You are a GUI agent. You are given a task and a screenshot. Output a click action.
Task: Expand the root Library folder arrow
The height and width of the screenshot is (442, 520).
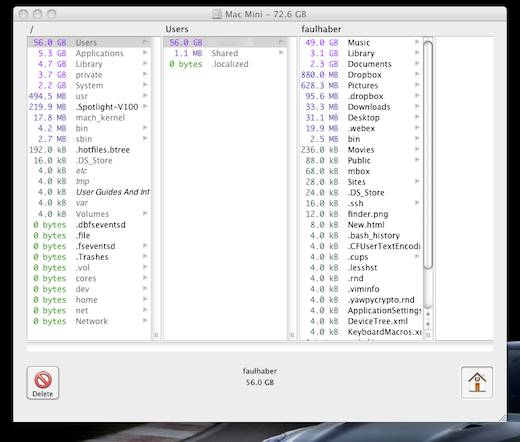click(145, 63)
